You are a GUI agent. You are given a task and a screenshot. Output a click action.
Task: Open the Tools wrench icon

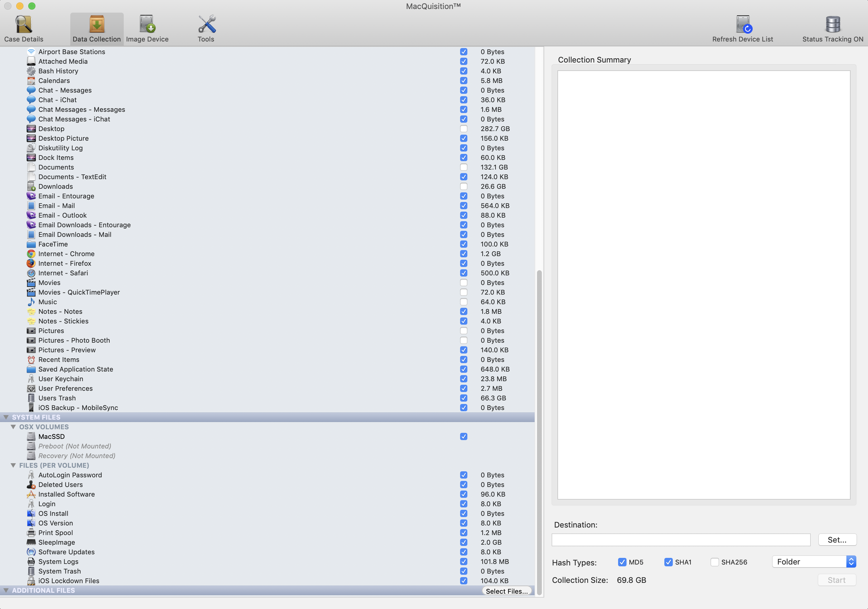[x=207, y=24]
